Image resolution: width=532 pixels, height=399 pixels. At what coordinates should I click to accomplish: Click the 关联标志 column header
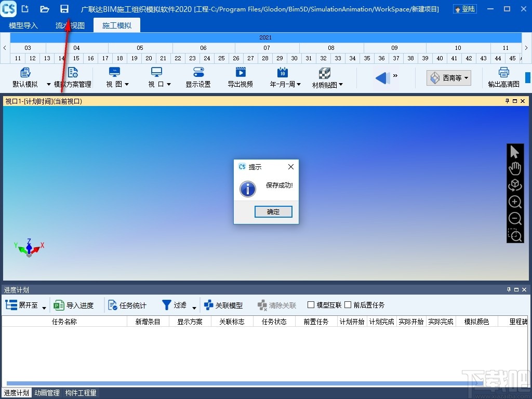point(232,321)
